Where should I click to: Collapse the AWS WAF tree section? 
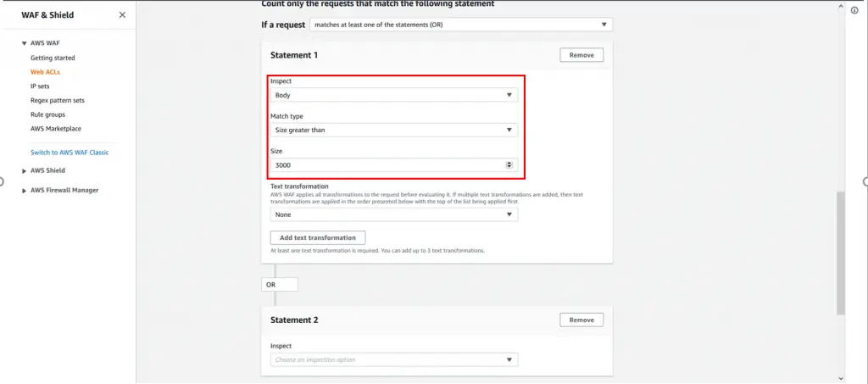tap(25, 43)
